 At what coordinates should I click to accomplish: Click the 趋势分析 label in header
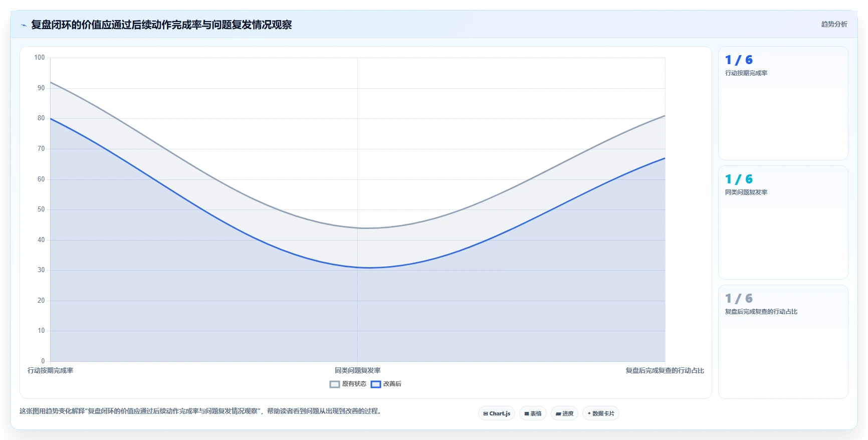834,24
